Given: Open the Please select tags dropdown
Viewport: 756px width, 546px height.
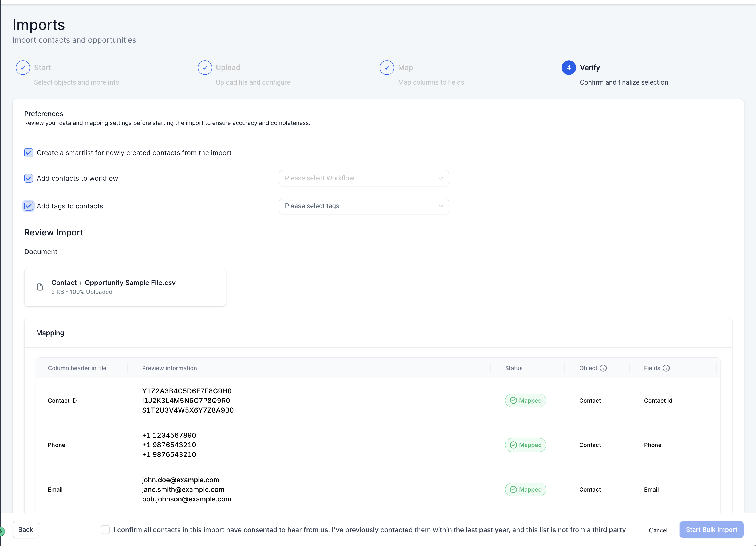Looking at the screenshot, I should pos(364,206).
